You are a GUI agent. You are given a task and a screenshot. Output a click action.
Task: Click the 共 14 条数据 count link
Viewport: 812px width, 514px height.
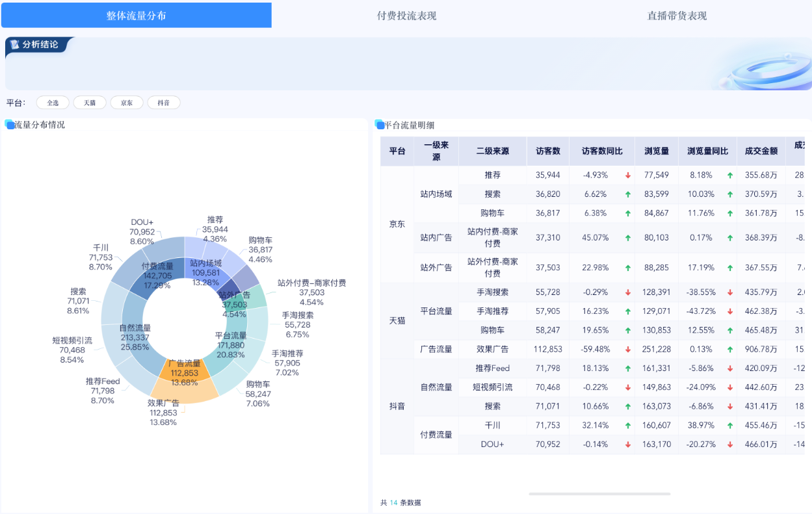tap(399, 502)
